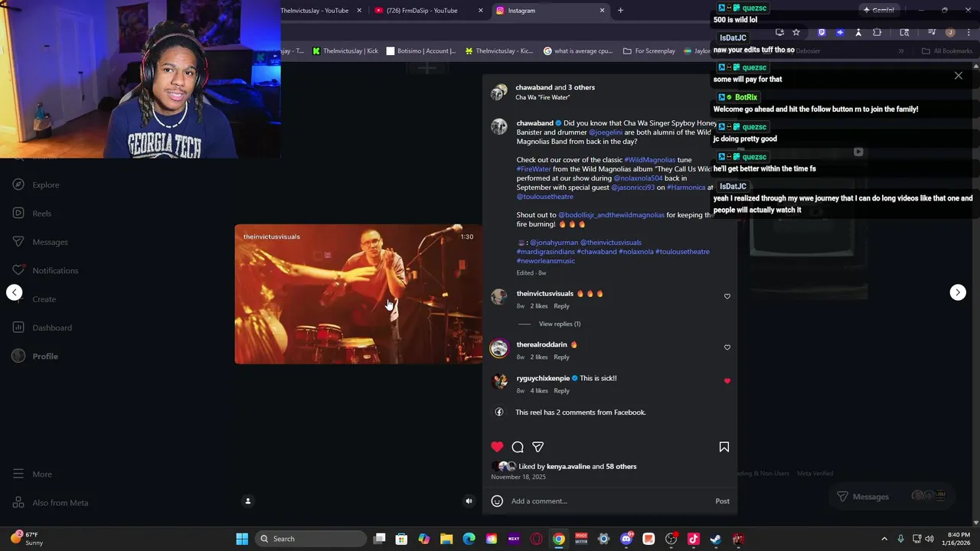Show hidden system tray icons

[x=884, y=539]
